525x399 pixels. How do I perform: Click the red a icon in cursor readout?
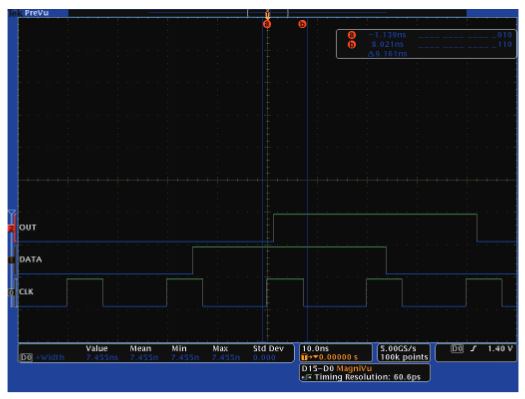(x=351, y=35)
